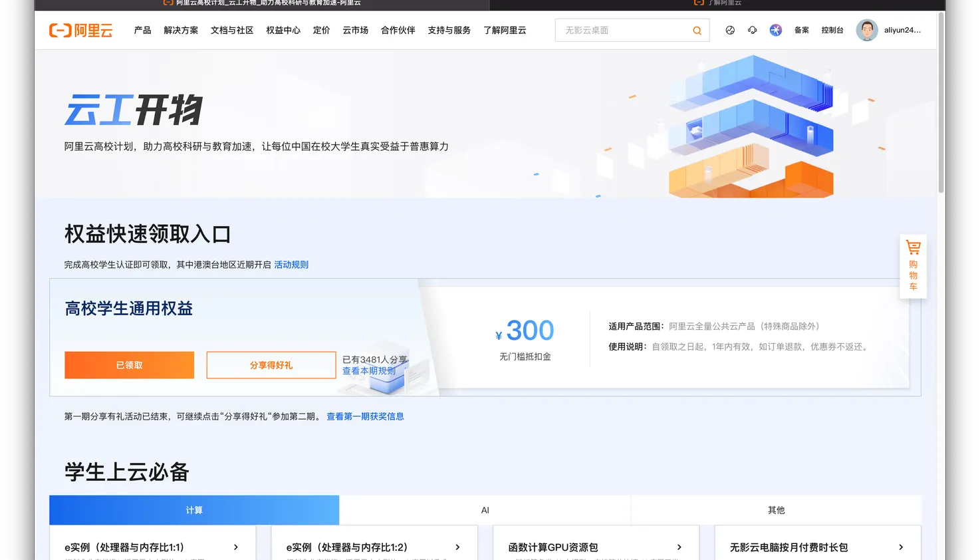The width and height of the screenshot is (980, 560).
Task: Open the user avatar picture
Action: (866, 30)
